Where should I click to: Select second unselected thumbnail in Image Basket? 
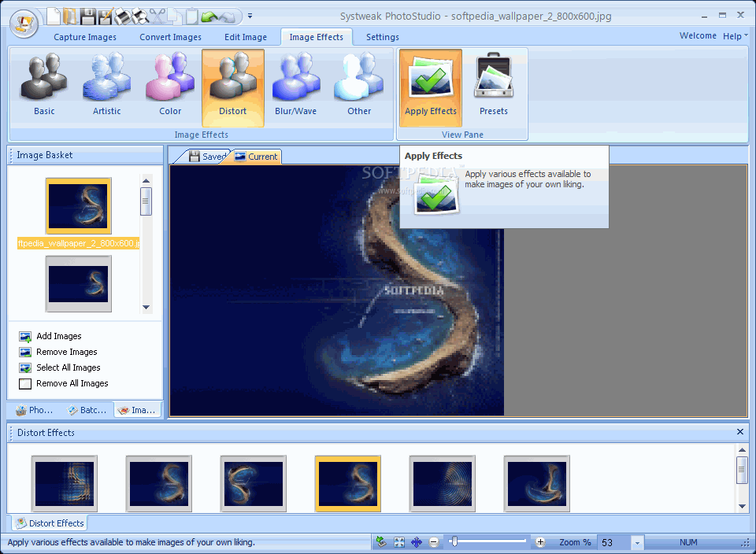tap(79, 284)
